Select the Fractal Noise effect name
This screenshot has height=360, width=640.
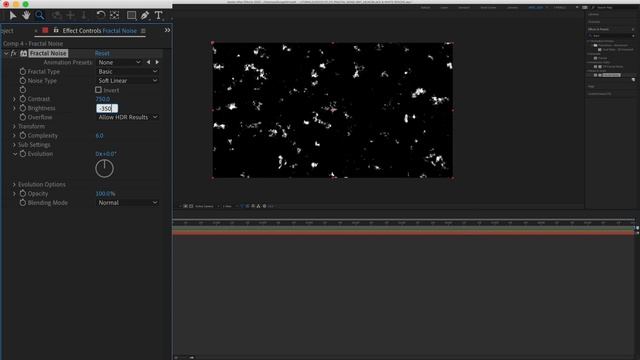click(x=48, y=53)
